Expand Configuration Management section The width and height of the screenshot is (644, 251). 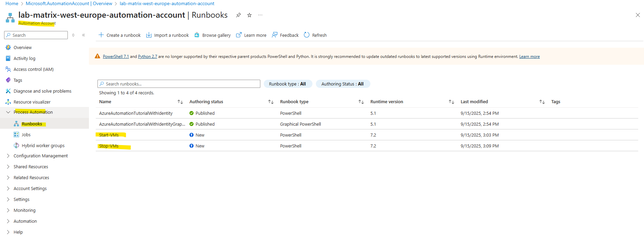pyautogui.click(x=8, y=156)
